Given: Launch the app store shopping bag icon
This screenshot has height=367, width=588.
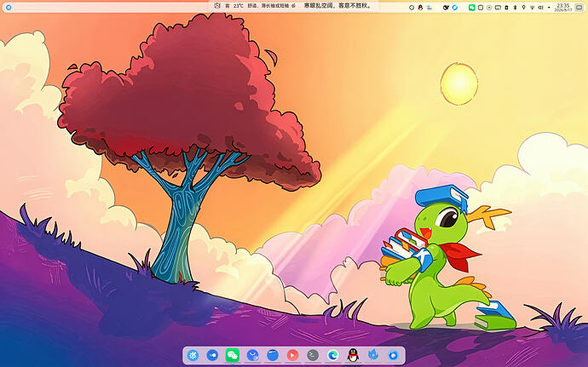Looking at the screenshot, I should pyautogui.click(x=252, y=355).
